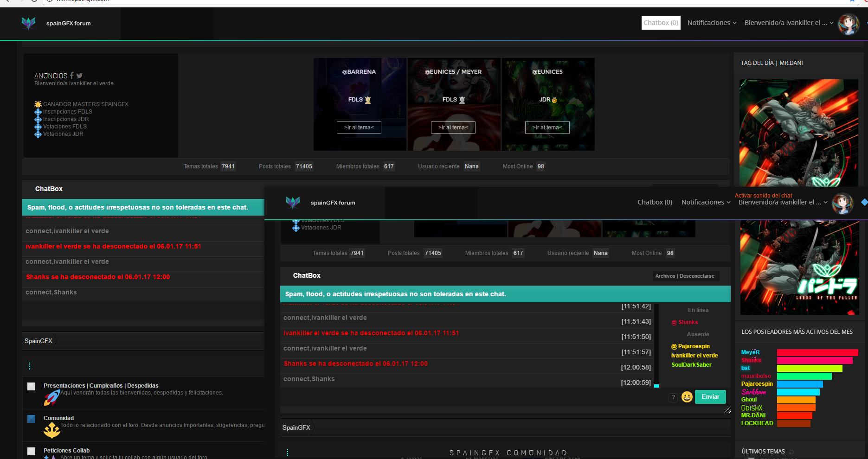Click Nana next to Usuario reciente on the top page
The width and height of the screenshot is (868, 459).
(x=472, y=166)
